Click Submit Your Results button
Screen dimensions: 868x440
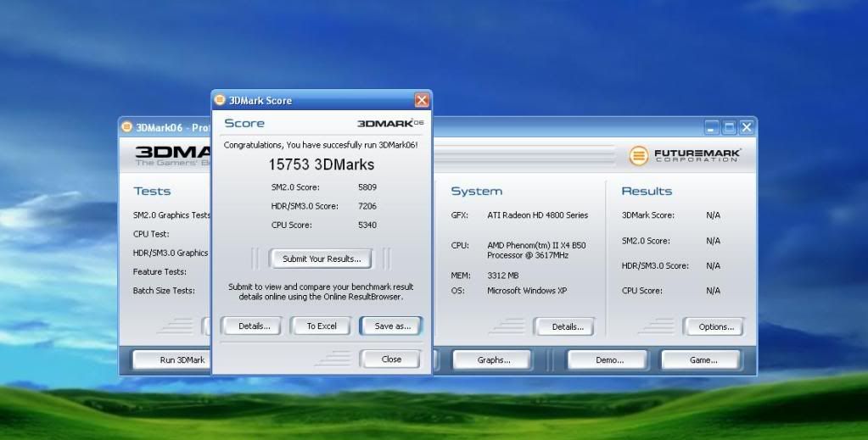321,259
